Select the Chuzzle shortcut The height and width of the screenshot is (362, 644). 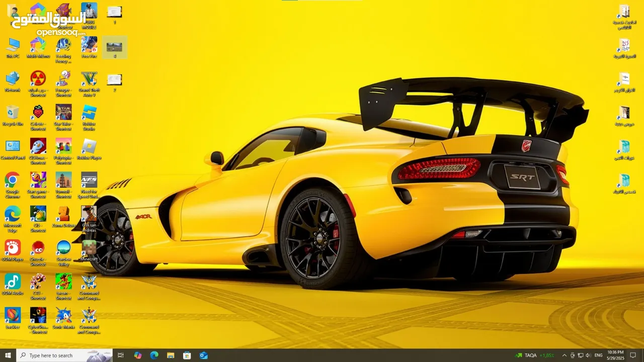coord(38,253)
